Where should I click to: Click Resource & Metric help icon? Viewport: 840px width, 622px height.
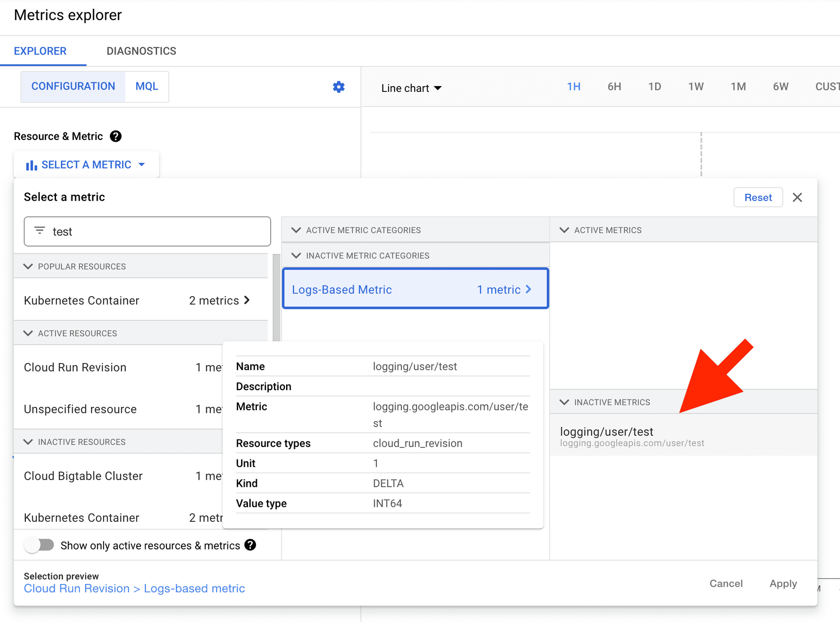[115, 136]
